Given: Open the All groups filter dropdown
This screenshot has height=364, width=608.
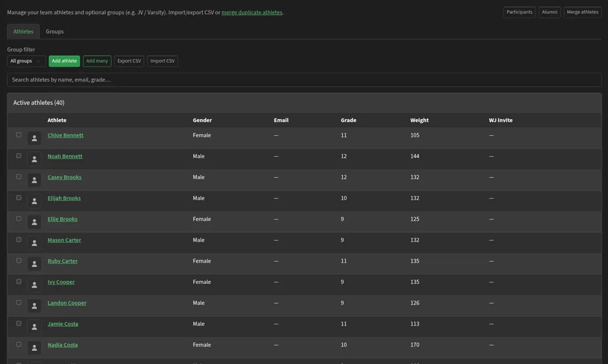Looking at the screenshot, I should [26, 61].
